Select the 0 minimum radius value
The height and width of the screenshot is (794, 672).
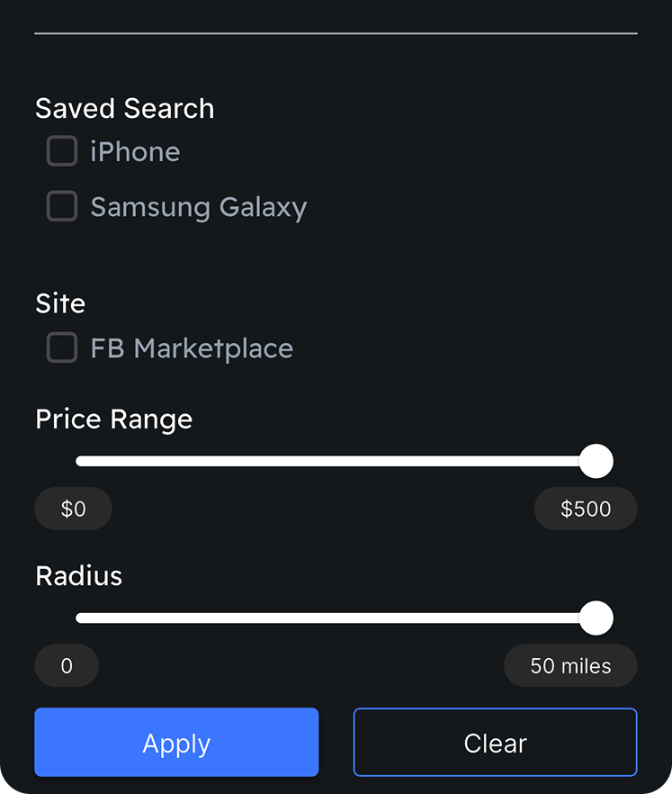(x=67, y=666)
